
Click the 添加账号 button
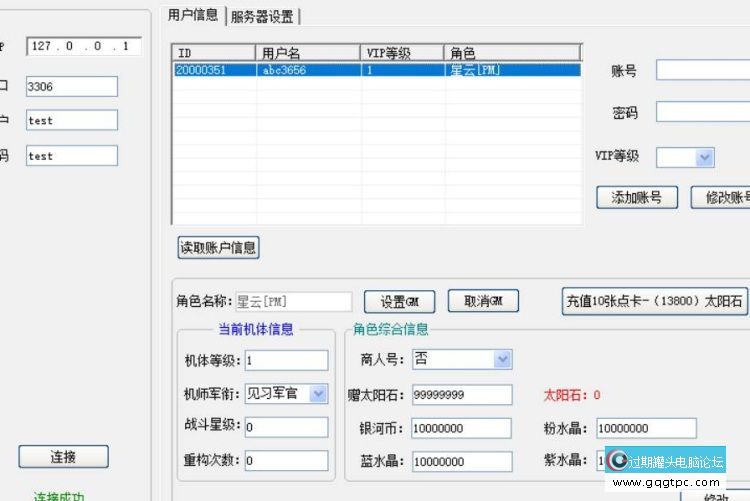pyautogui.click(x=636, y=197)
